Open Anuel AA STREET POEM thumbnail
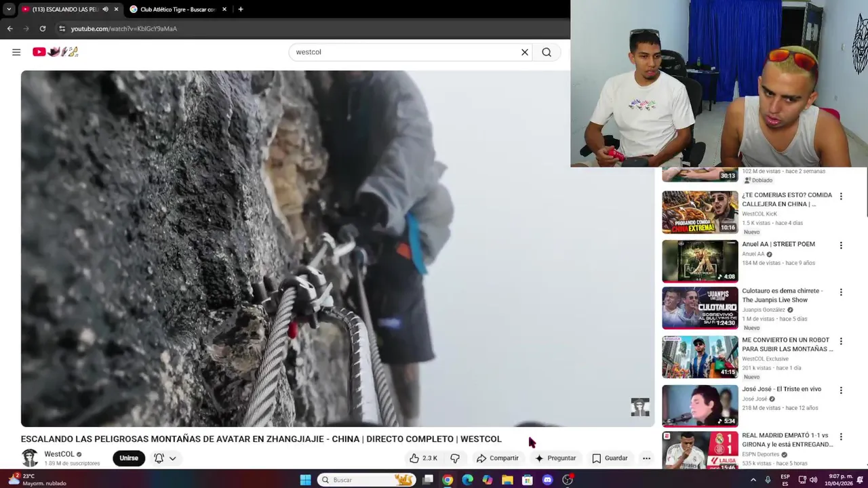 tap(700, 261)
